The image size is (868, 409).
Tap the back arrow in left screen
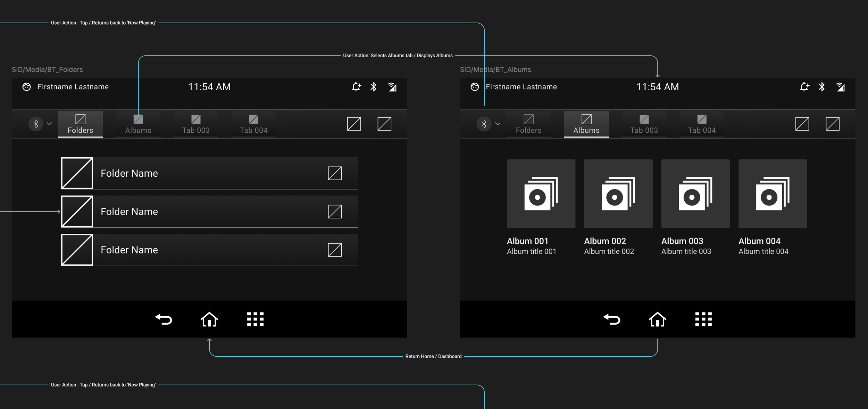coord(164,319)
